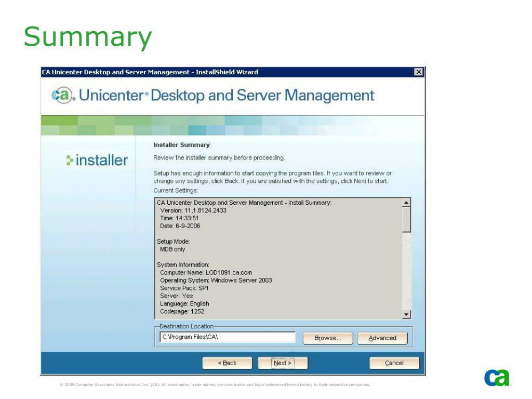Screen dimensions: 532x399
Task: Go back with the Back button
Action: (x=228, y=363)
